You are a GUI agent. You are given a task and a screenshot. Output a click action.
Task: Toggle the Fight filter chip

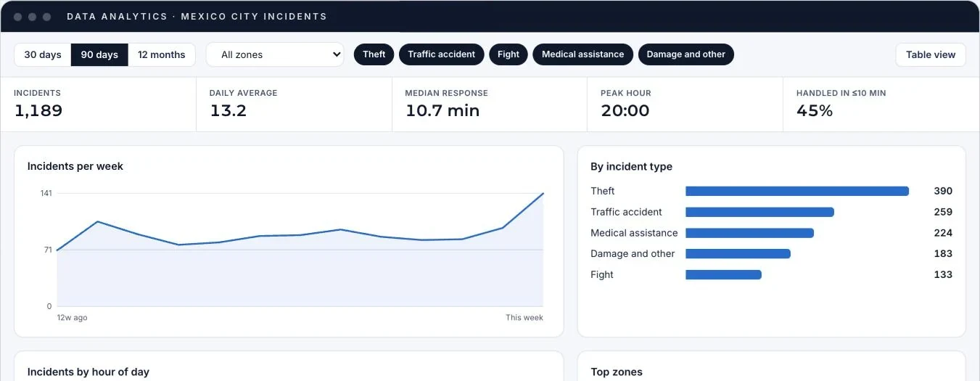(x=508, y=54)
